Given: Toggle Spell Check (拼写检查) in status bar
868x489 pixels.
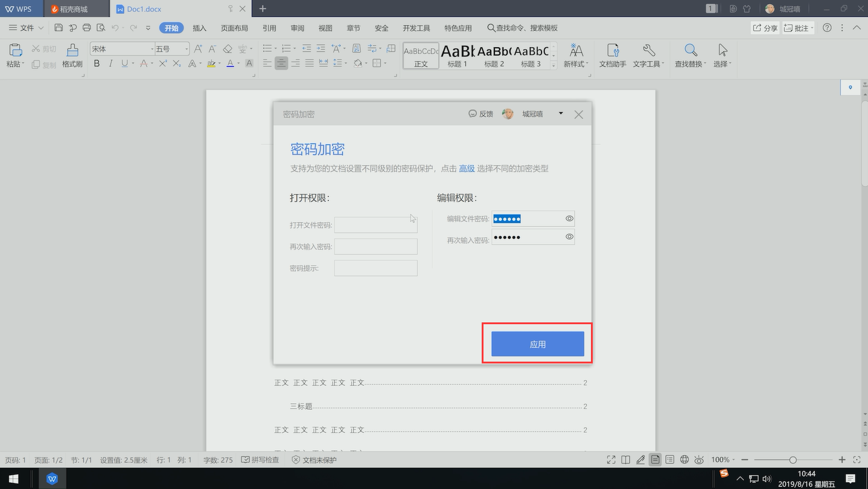Looking at the screenshot, I should 260,460.
